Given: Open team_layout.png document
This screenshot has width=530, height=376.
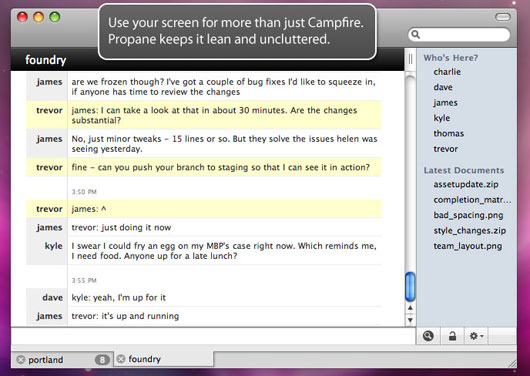Looking at the screenshot, I should [x=467, y=246].
